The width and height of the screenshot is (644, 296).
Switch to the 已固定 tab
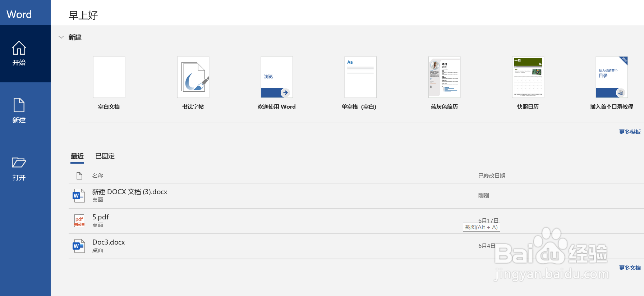click(x=105, y=156)
